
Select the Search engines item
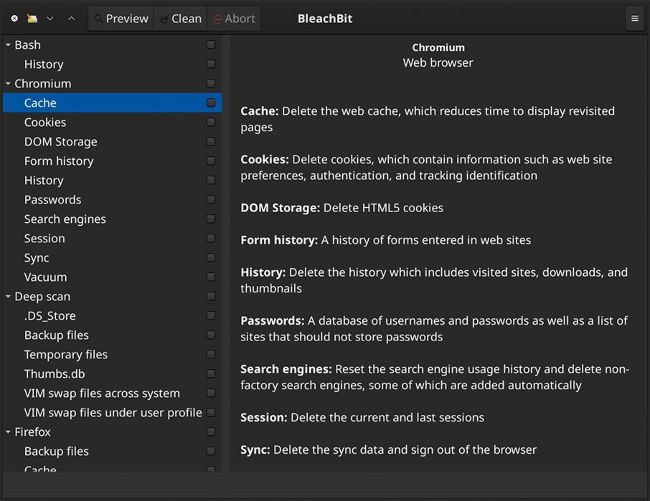[x=65, y=219]
